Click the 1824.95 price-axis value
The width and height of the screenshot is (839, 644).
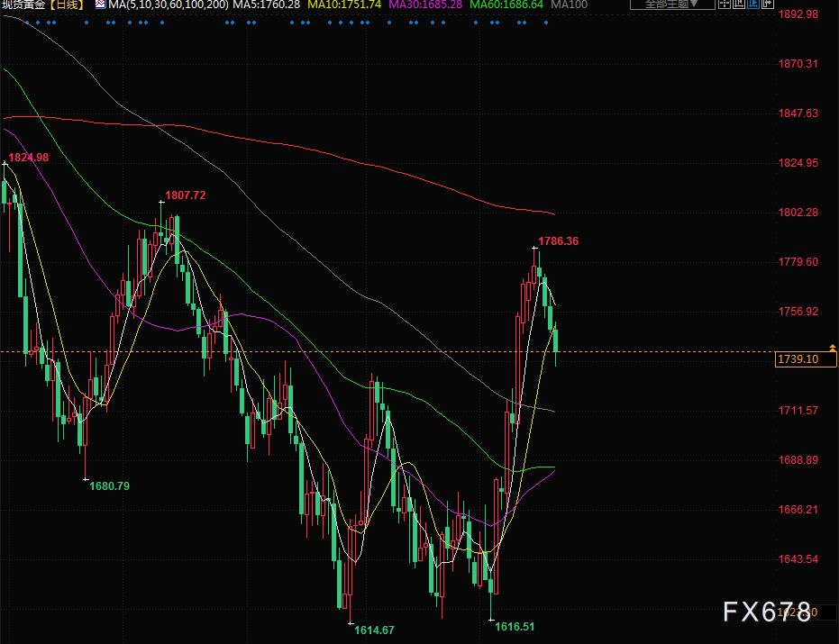tap(798, 163)
